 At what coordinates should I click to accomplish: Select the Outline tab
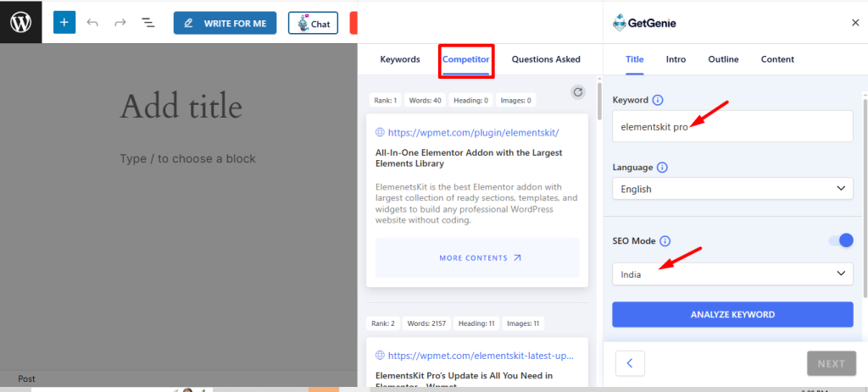click(723, 59)
